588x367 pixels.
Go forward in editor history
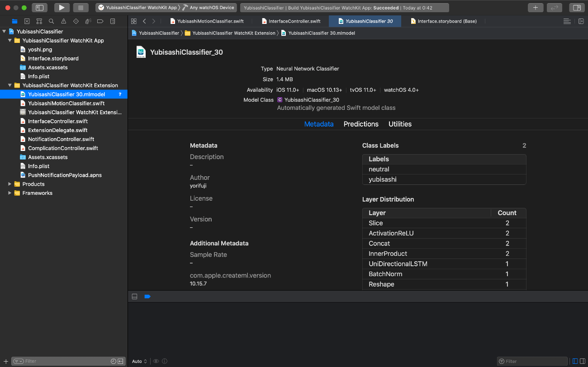coord(154,21)
